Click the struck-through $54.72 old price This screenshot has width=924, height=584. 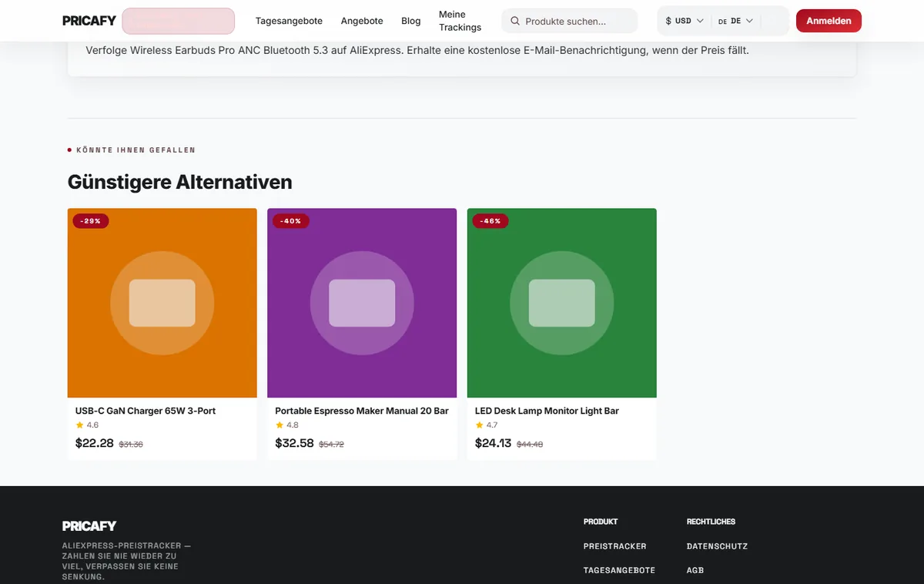[x=331, y=445]
